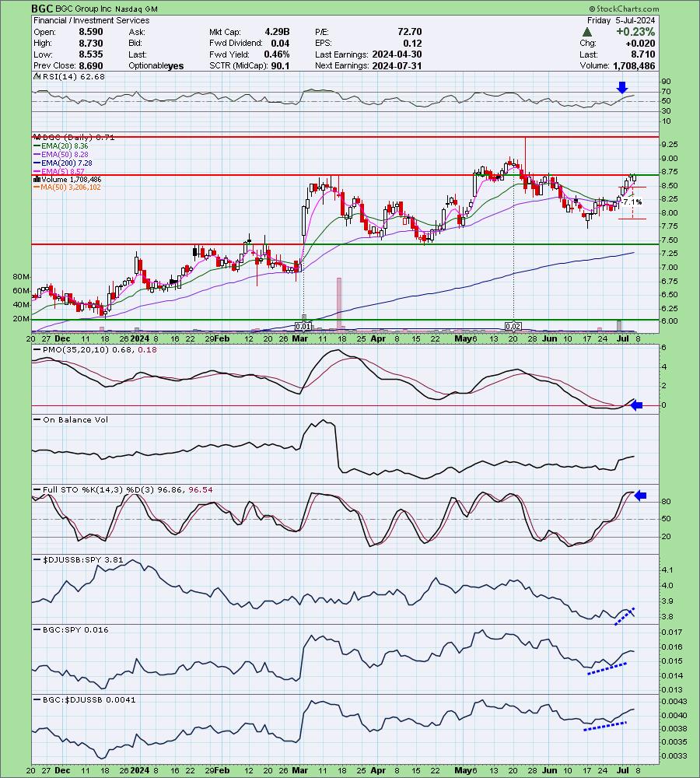Click the Volume 1,708,486 legend in price panel
Image resolution: width=700 pixels, height=778 pixels.
(x=67, y=179)
